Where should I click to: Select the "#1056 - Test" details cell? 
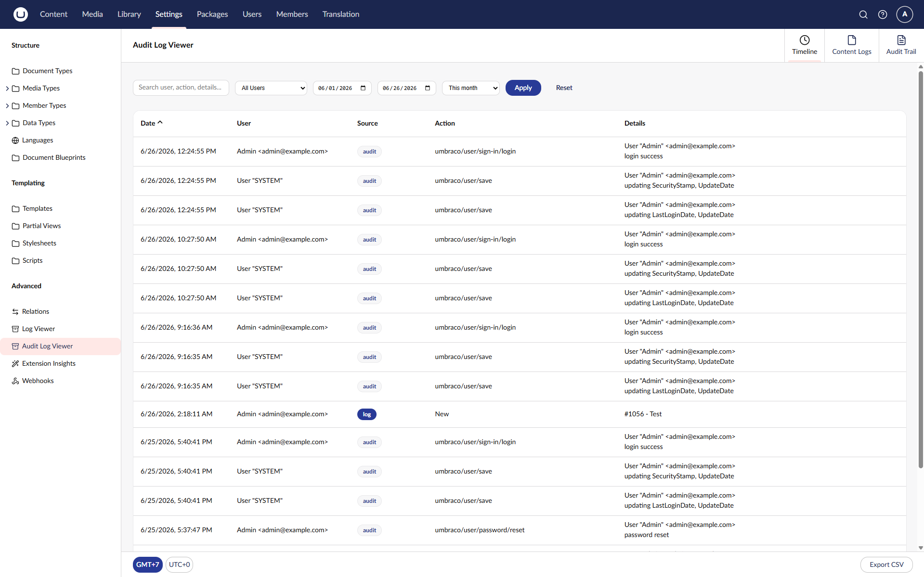643,414
